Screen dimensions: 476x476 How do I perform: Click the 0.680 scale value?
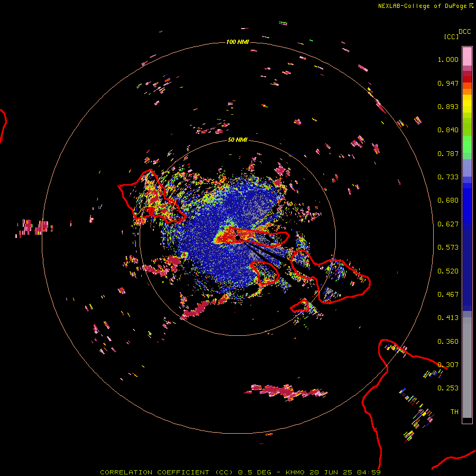point(448,200)
